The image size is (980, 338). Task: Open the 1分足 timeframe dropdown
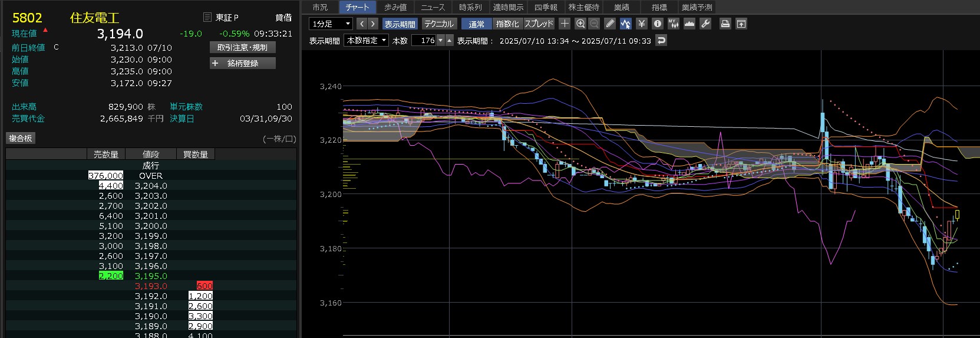coord(331,24)
